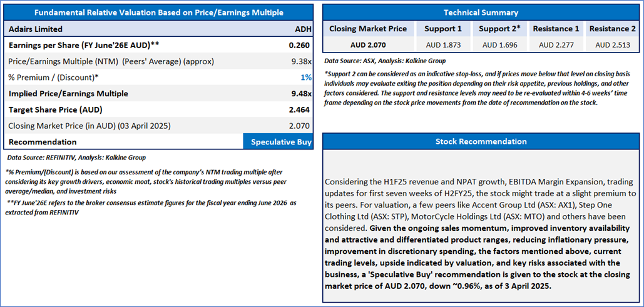
Task: Select the Support 2 value AUD 1.696
Action: coord(499,45)
